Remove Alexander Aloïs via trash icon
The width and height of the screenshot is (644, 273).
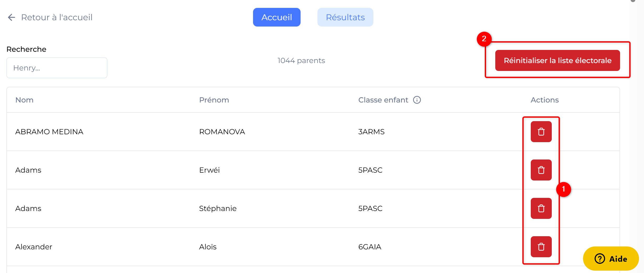(541, 246)
